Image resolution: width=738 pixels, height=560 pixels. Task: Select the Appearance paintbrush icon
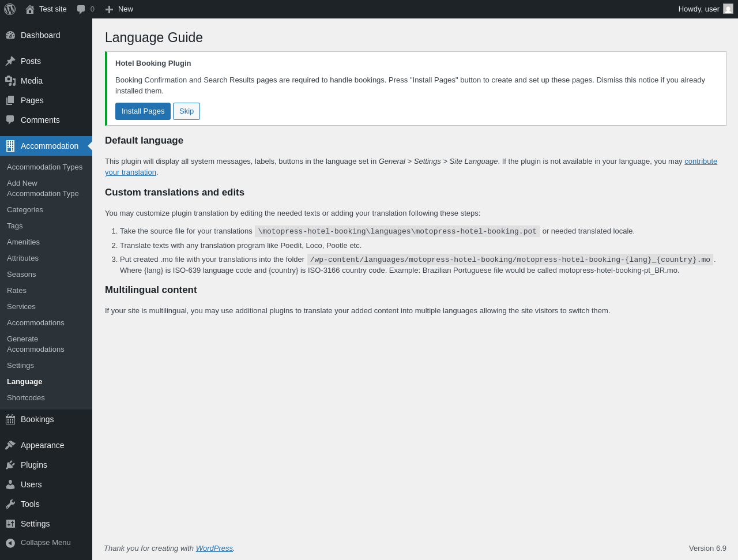point(10,445)
